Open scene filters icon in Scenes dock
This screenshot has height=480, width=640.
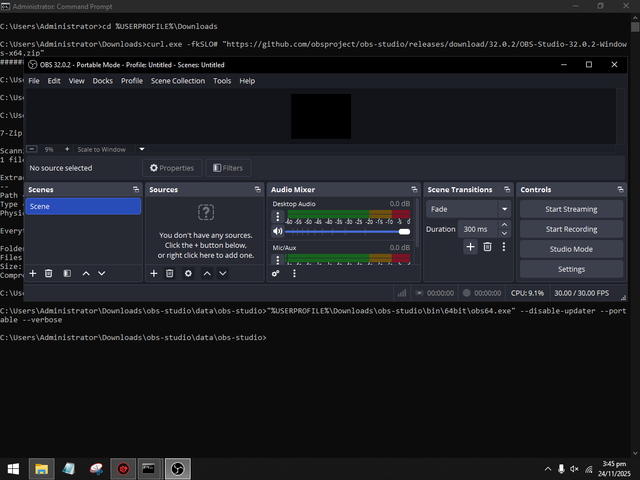pos(67,273)
